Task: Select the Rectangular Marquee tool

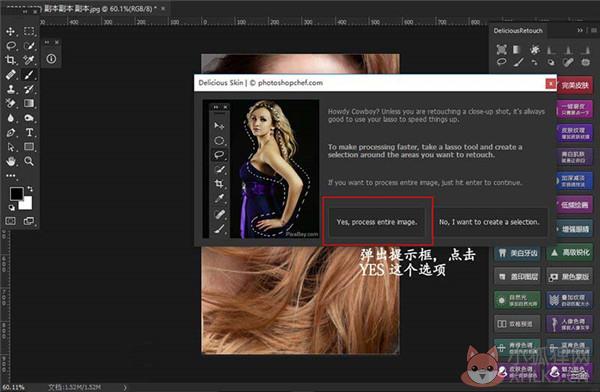Action: pyautogui.click(x=29, y=31)
